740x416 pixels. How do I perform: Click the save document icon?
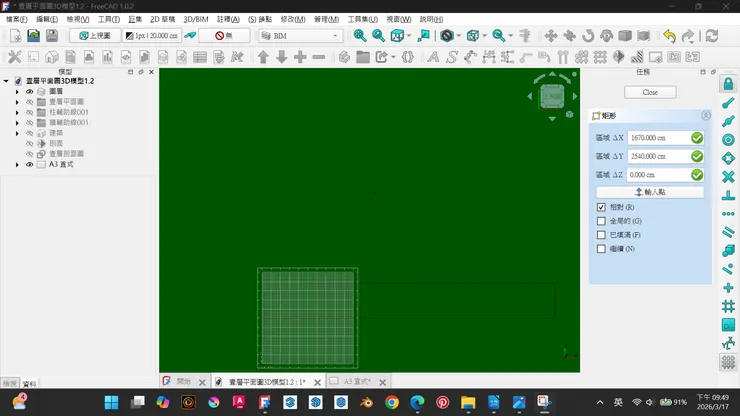[x=51, y=35]
